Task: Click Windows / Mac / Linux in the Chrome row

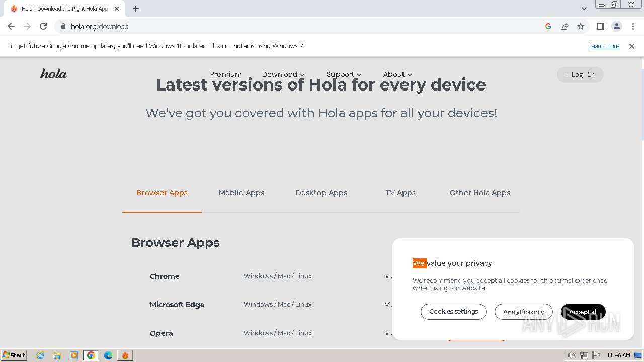Action: coord(278,276)
